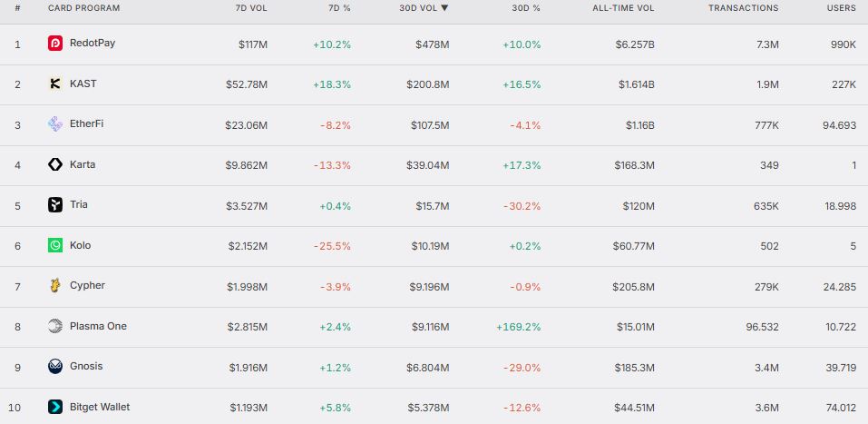Open the Bitget Wallet program link
Screen dimensions: 868x424
coord(100,407)
